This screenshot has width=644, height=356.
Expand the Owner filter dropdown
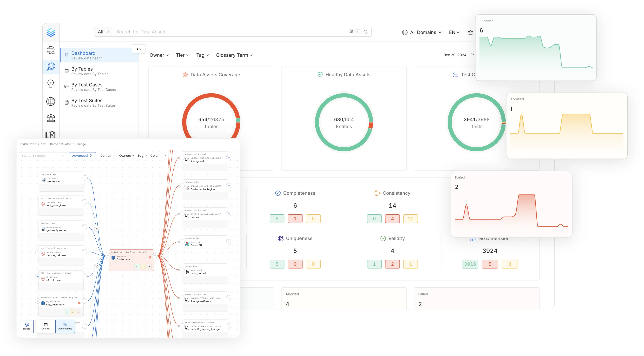(159, 55)
